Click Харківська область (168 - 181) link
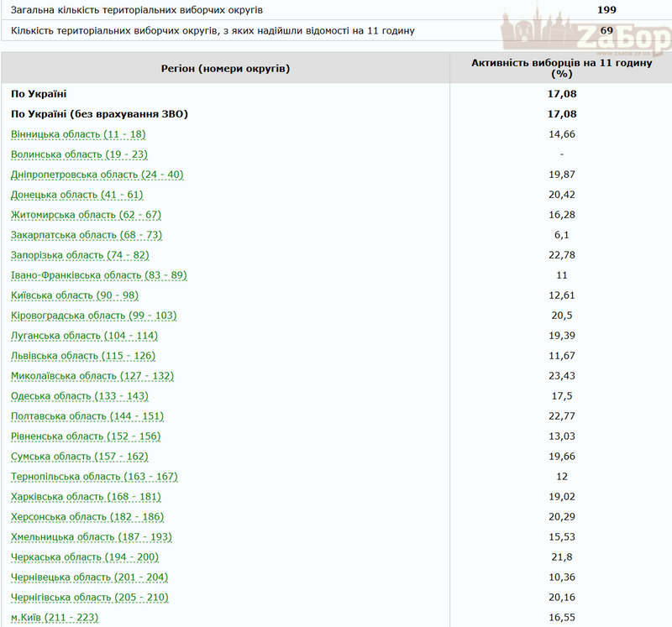The image size is (672, 627). coord(86,497)
